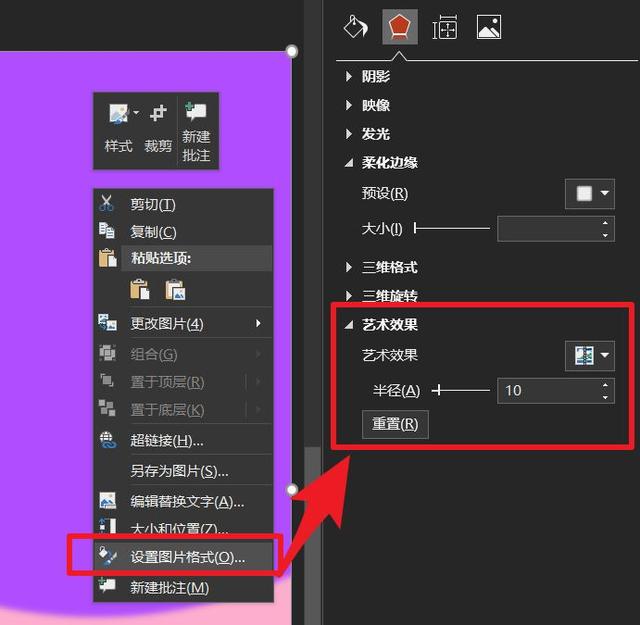Click the comment icon beside 新建批注(M)

[107, 585]
